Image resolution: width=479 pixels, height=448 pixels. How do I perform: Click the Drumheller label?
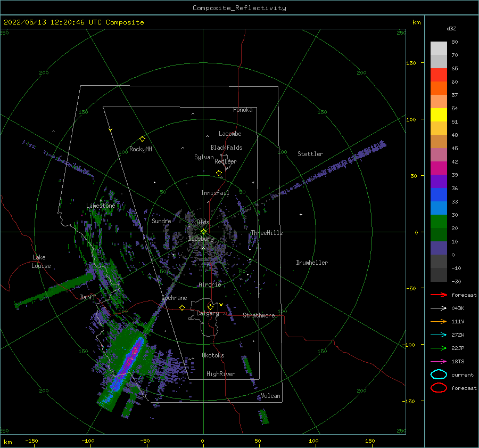coord(312,263)
